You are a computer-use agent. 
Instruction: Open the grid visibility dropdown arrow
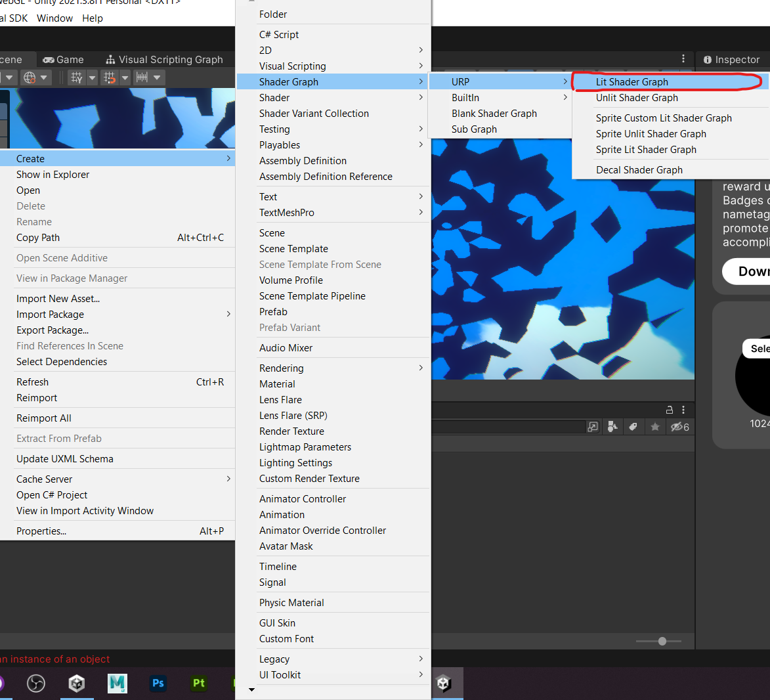click(92, 77)
